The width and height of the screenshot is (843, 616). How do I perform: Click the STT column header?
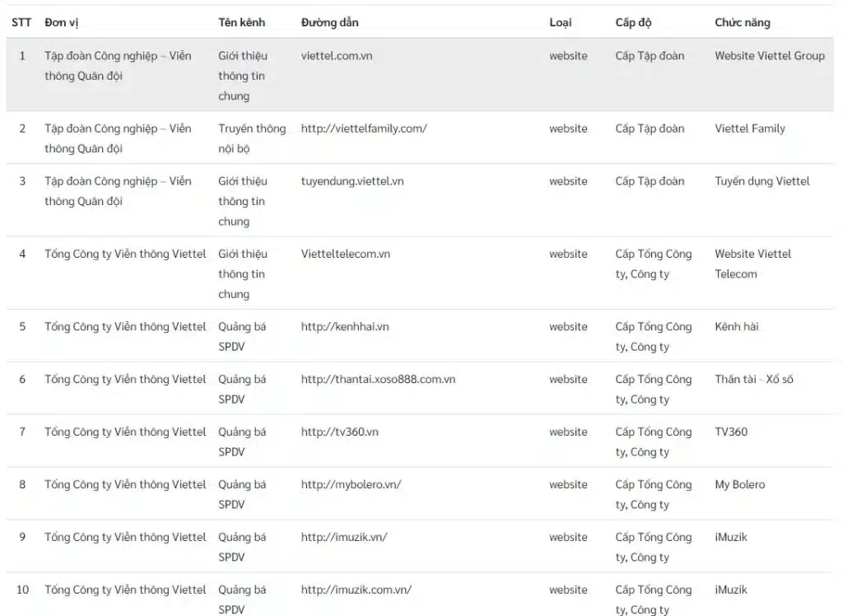point(21,22)
